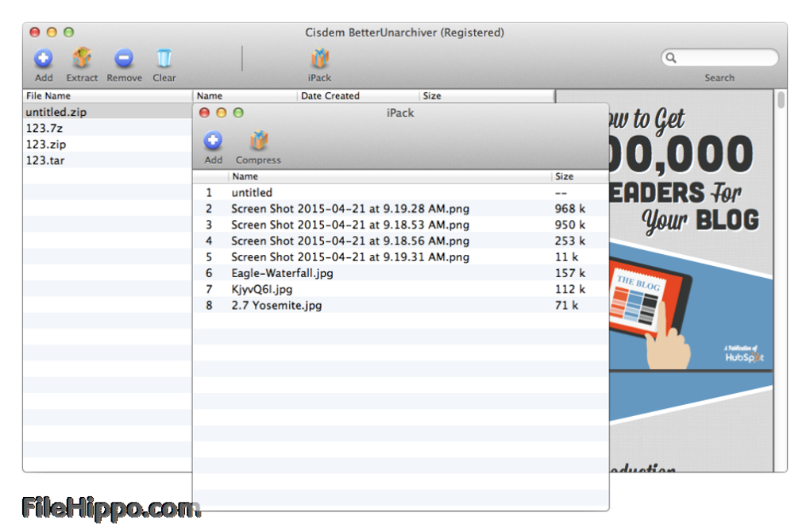Screen dimensions: 810x532
Task: Click the Name column header in iPack
Action: pyautogui.click(x=390, y=176)
